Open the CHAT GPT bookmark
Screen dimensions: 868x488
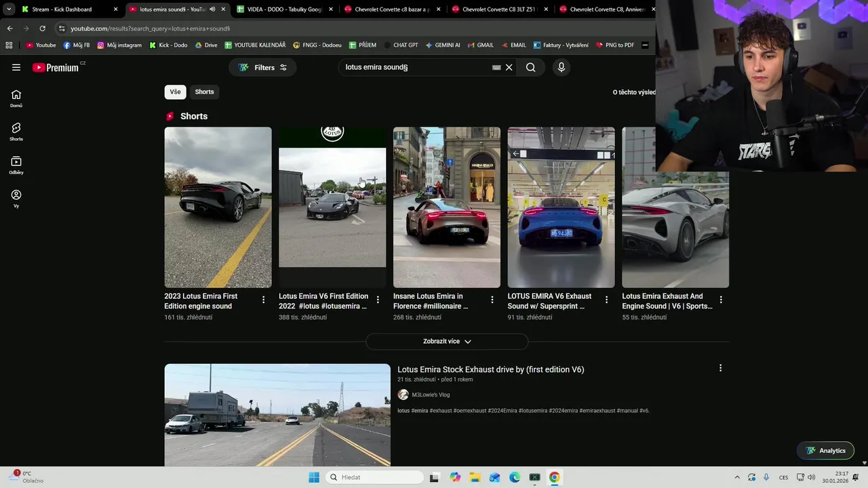399,45
